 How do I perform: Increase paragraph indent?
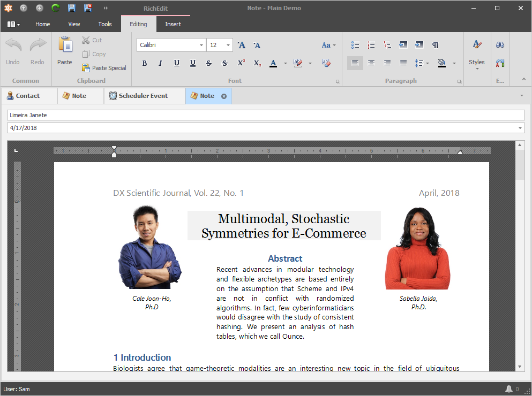click(x=419, y=45)
